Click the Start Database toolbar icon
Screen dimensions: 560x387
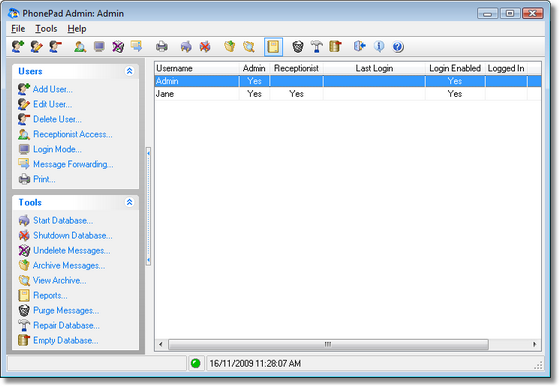pos(186,46)
